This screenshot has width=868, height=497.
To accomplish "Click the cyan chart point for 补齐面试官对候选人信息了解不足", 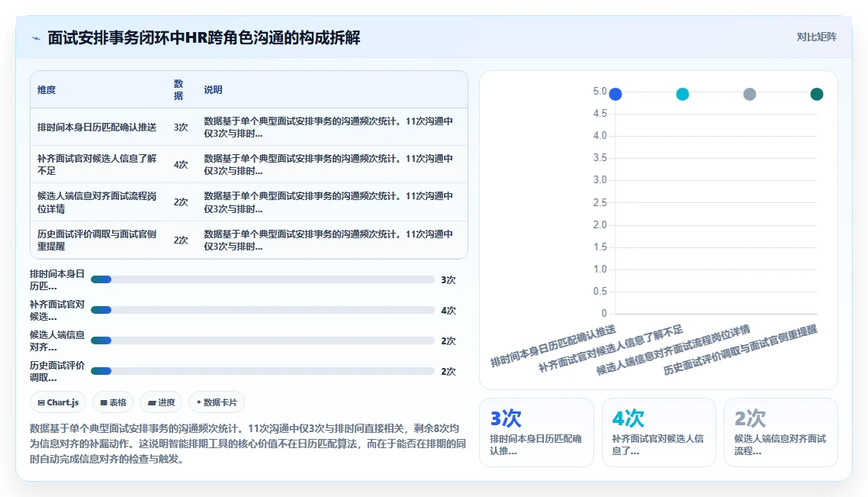I will [x=683, y=94].
